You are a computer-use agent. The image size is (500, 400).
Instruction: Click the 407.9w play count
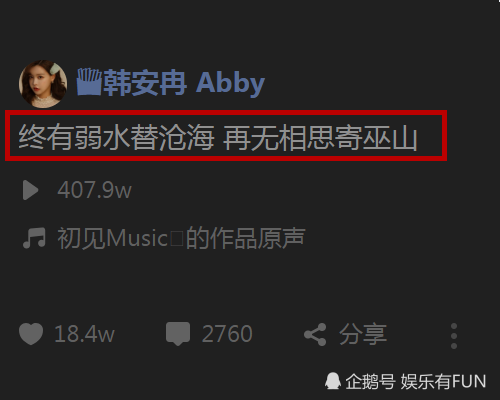click(x=94, y=190)
